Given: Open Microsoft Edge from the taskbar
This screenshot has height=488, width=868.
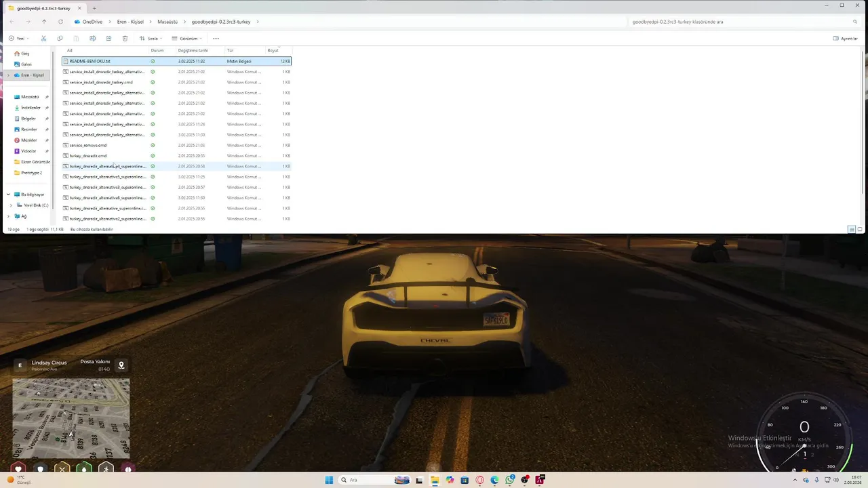Looking at the screenshot, I should tap(494, 480).
